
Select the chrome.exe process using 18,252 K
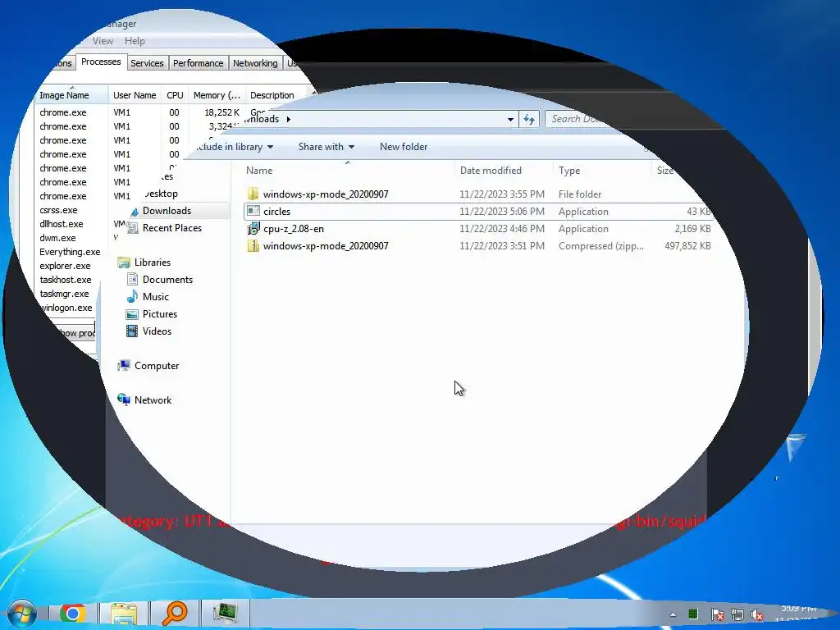coord(139,112)
